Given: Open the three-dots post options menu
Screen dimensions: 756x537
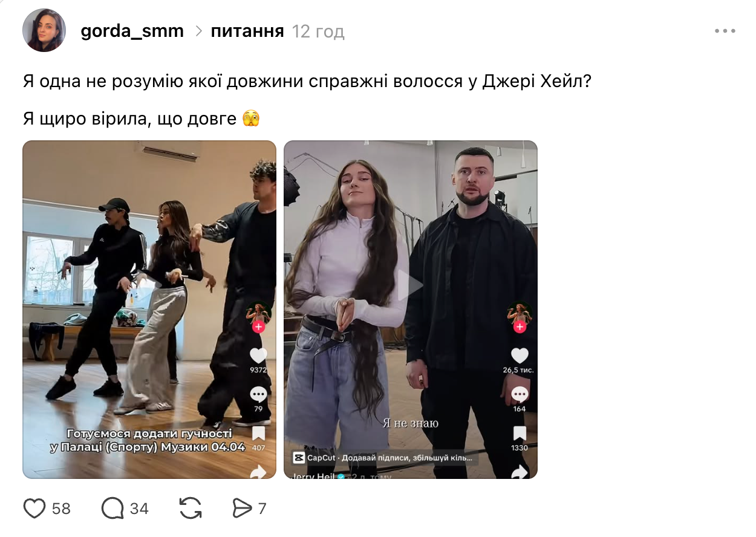Looking at the screenshot, I should (x=725, y=31).
